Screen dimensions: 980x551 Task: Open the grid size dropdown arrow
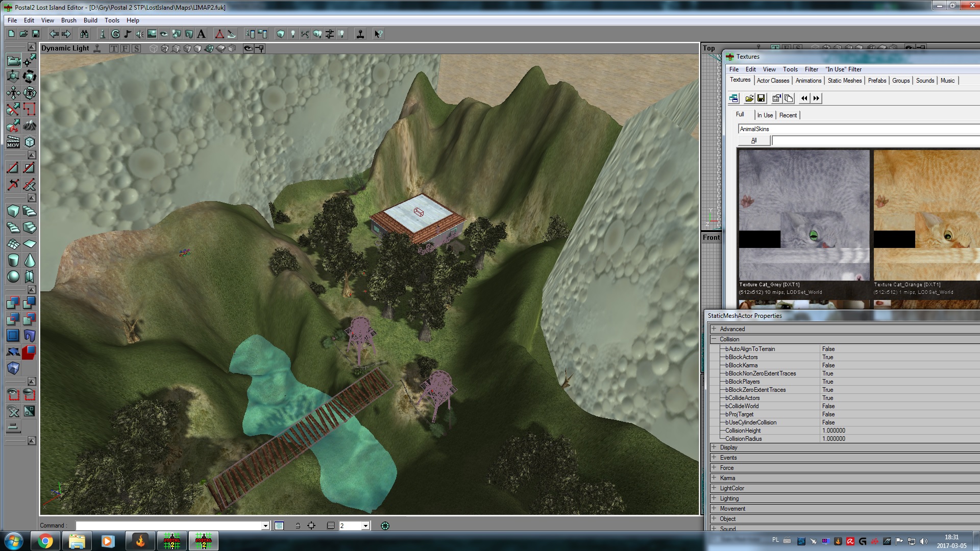pos(365,526)
